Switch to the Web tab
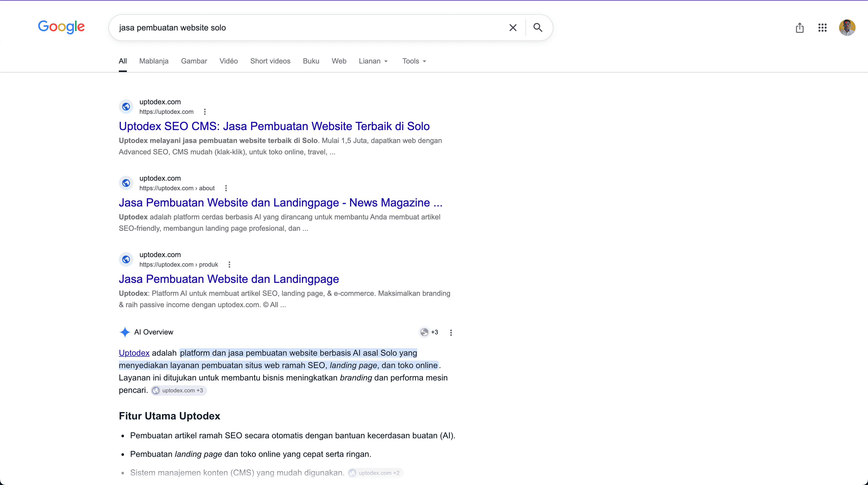 coord(339,61)
